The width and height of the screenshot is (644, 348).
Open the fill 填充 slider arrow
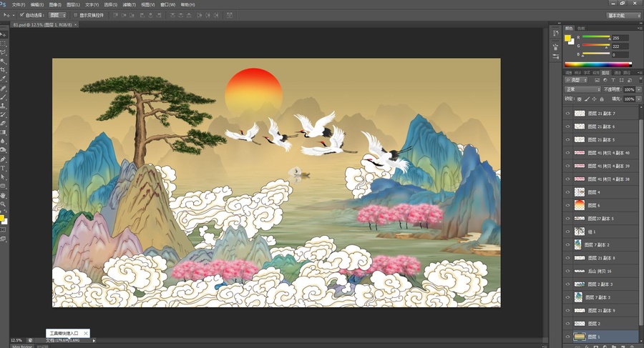(639, 99)
